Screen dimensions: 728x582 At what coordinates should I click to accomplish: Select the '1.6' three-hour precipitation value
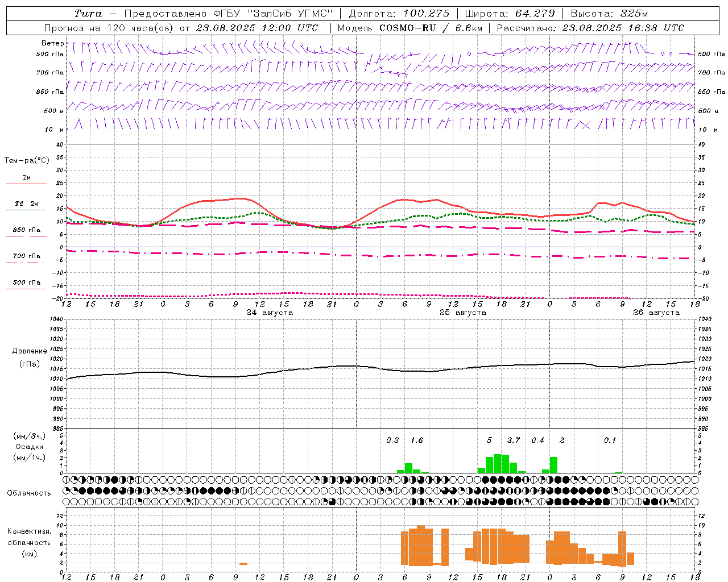pyautogui.click(x=417, y=440)
